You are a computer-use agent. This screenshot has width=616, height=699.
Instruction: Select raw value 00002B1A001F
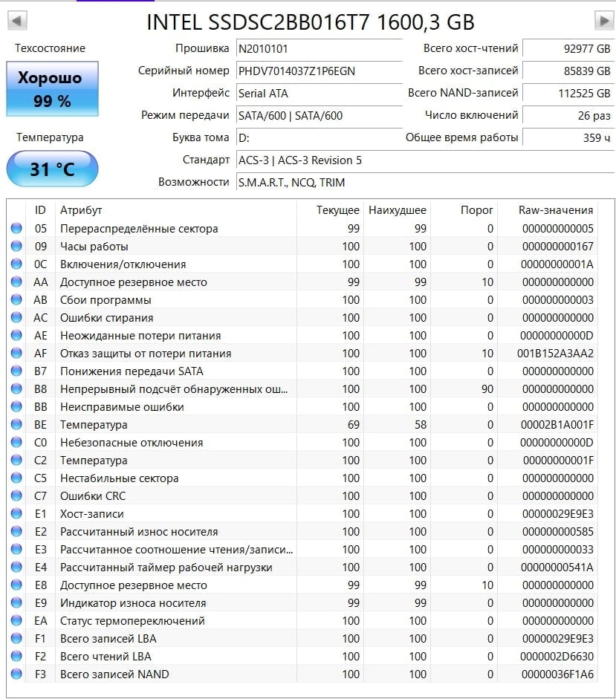557,425
